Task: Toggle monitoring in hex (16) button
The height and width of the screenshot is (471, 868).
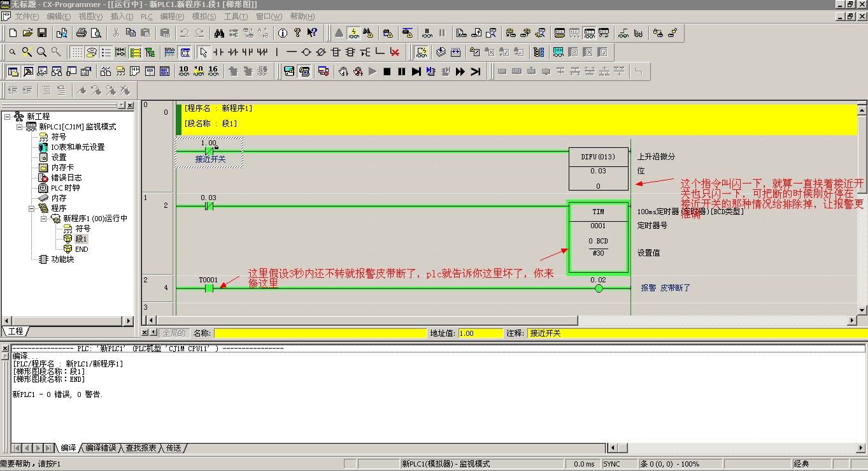Action: (213, 71)
